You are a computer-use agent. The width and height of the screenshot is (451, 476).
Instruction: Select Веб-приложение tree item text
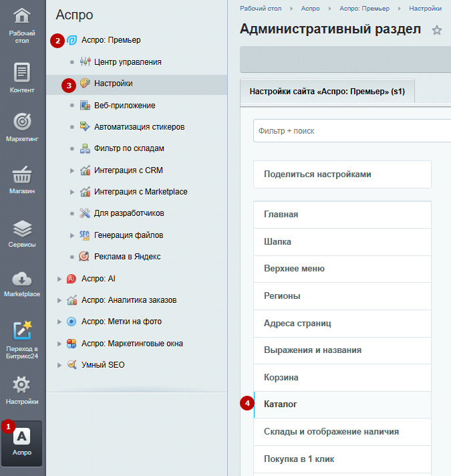coord(125,106)
